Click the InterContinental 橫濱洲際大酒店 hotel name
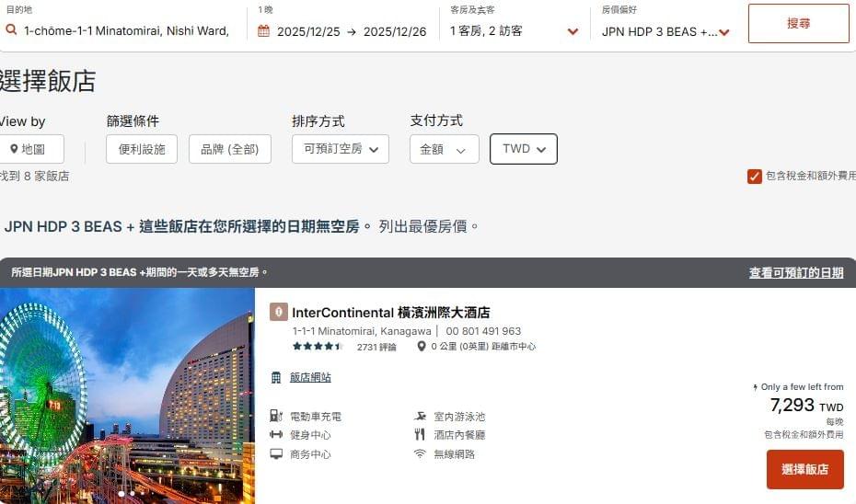 coord(391,313)
